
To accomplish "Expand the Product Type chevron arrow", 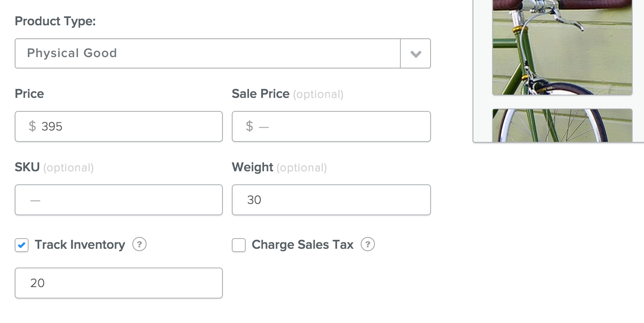I will (x=415, y=54).
